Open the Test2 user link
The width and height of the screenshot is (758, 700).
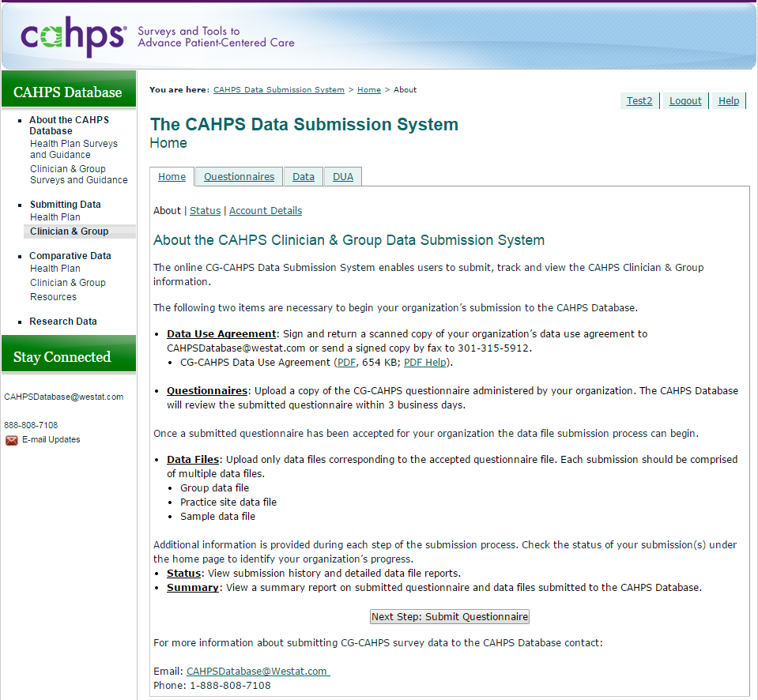click(x=639, y=101)
